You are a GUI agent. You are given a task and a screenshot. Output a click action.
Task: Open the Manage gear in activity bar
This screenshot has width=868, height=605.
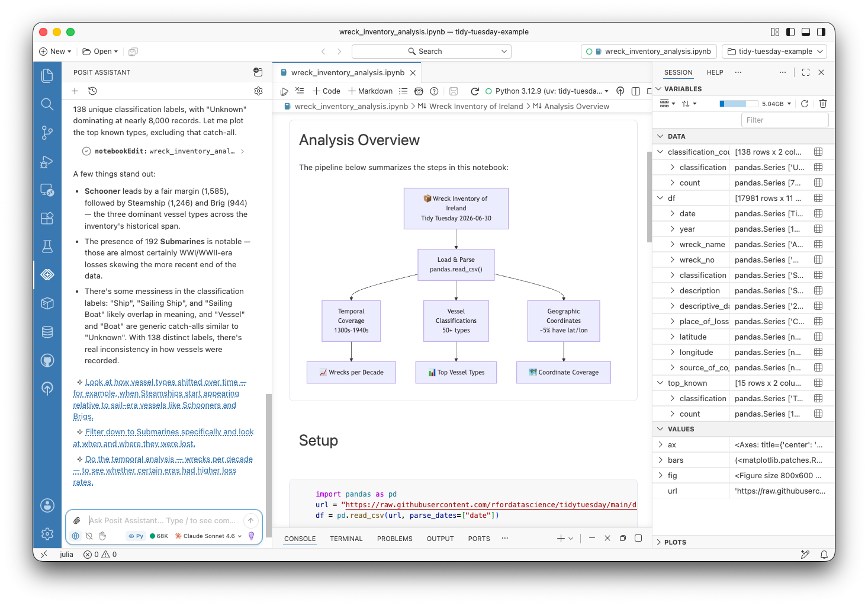click(x=47, y=534)
